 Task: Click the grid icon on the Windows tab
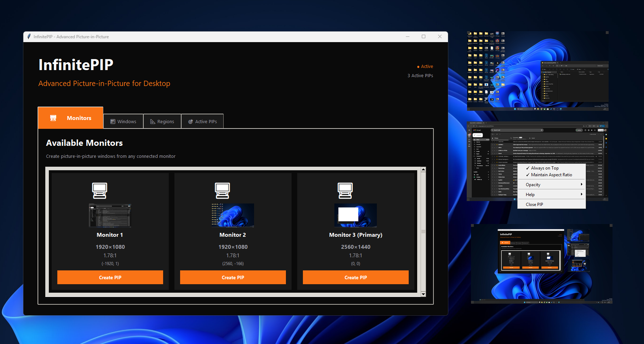coord(114,121)
